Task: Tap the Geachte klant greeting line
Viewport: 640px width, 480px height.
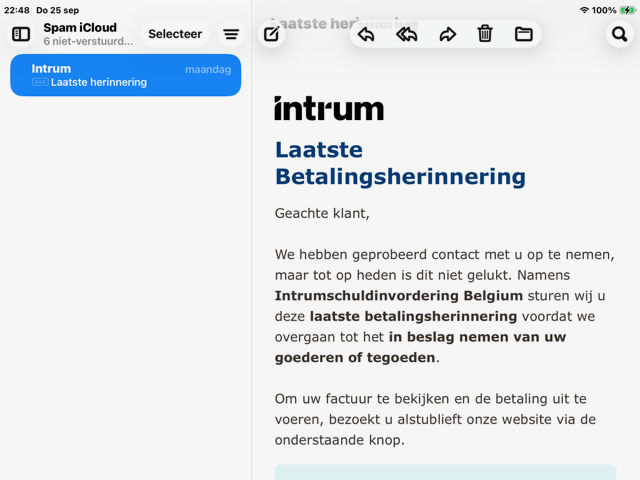Action: coord(322,213)
